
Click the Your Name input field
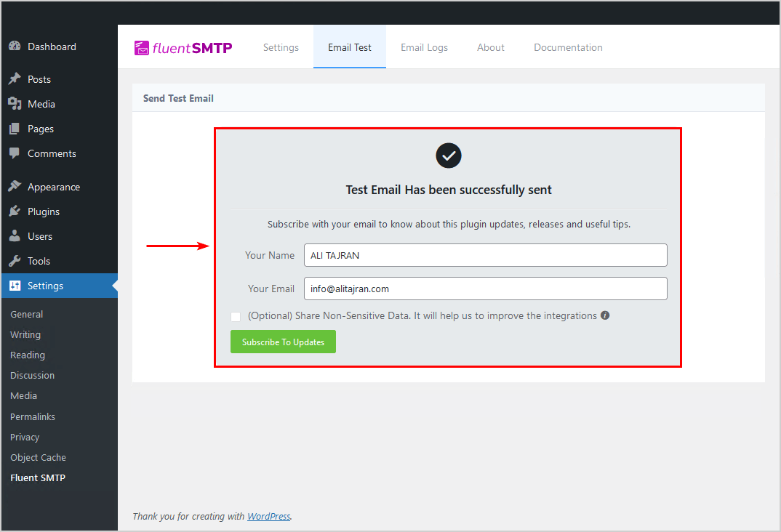[x=486, y=255]
